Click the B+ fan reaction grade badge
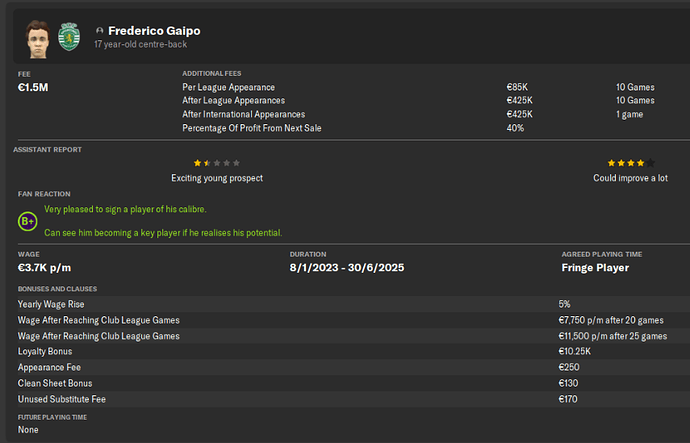This screenshot has width=690, height=443. 30,220
